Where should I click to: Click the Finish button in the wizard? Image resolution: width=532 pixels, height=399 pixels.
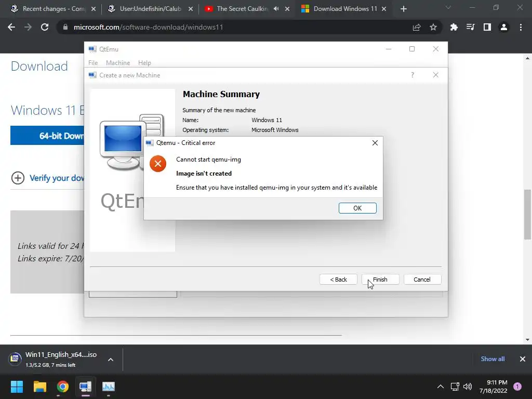[x=380, y=279]
